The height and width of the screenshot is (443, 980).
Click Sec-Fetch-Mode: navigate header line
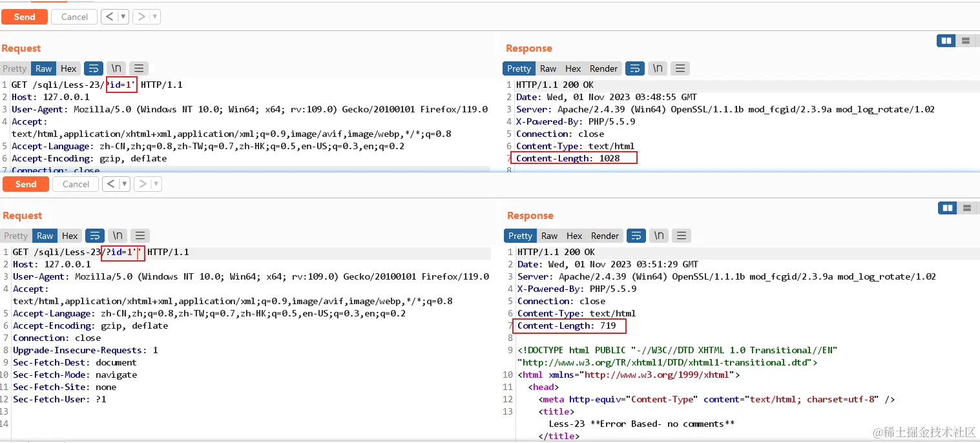tap(75, 375)
